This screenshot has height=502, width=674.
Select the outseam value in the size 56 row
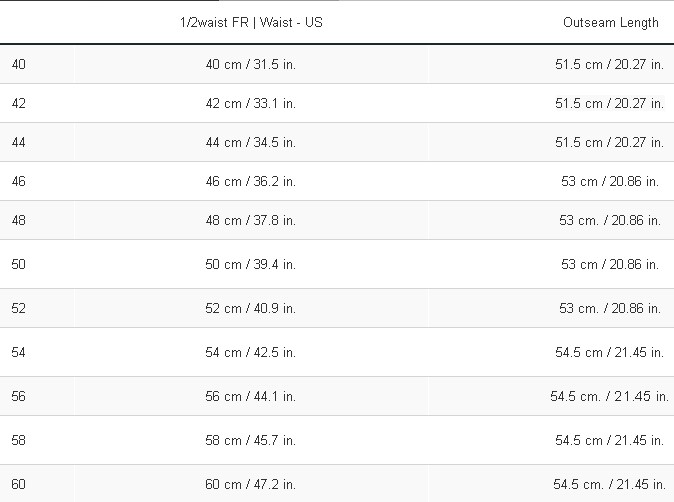(x=610, y=396)
